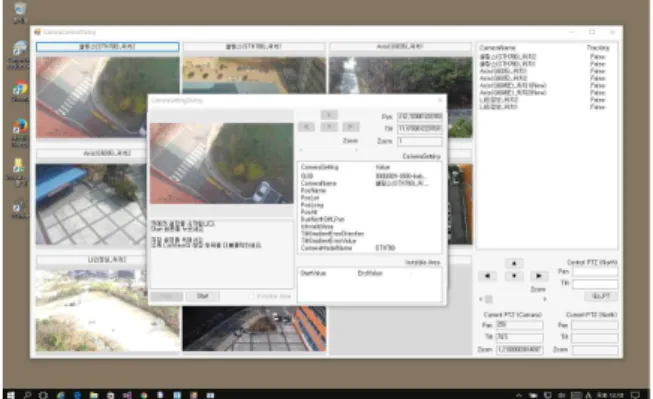The image size is (653, 399).
Task: Click the StartValue column header
Action: 313,273
